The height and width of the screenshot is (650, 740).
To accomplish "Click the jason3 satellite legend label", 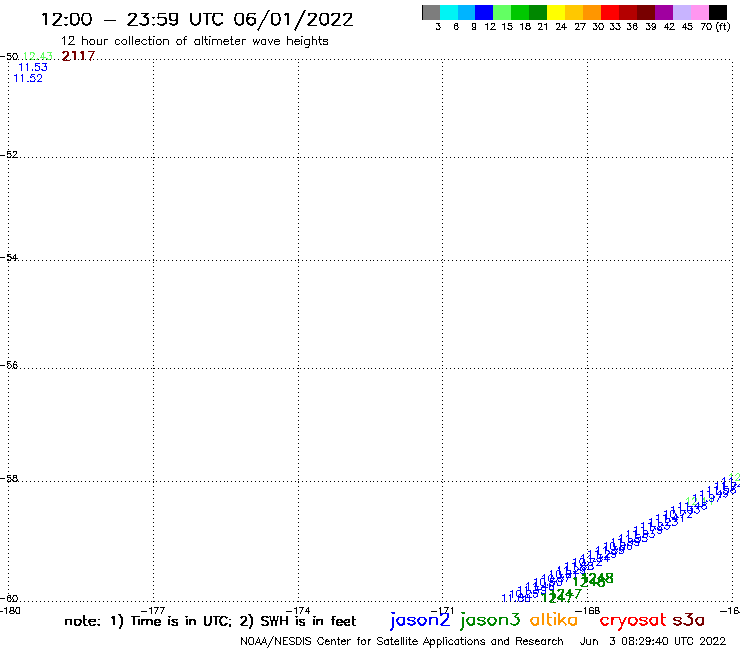I will tap(490, 620).
